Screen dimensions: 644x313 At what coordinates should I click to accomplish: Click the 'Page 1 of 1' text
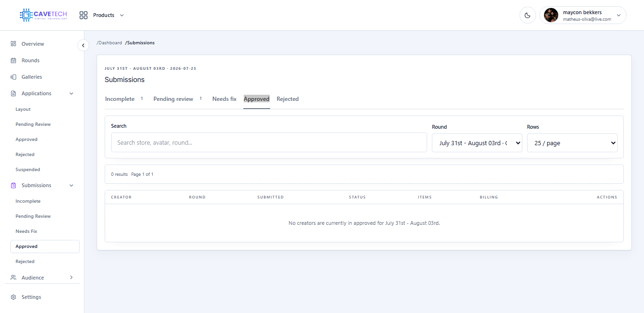click(x=142, y=174)
